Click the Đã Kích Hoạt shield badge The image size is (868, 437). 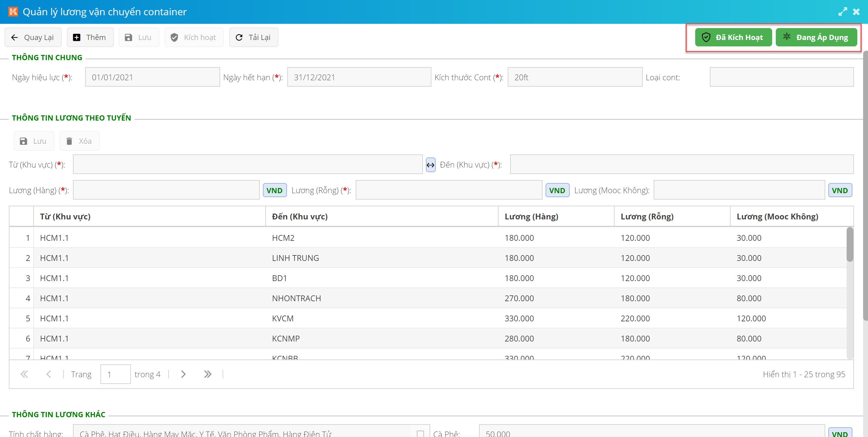click(733, 37)
